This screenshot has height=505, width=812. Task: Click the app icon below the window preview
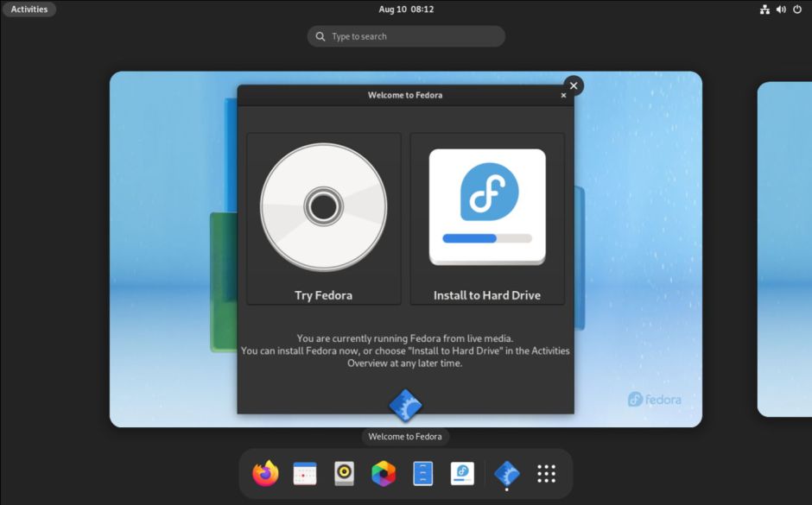pos(406,406)
